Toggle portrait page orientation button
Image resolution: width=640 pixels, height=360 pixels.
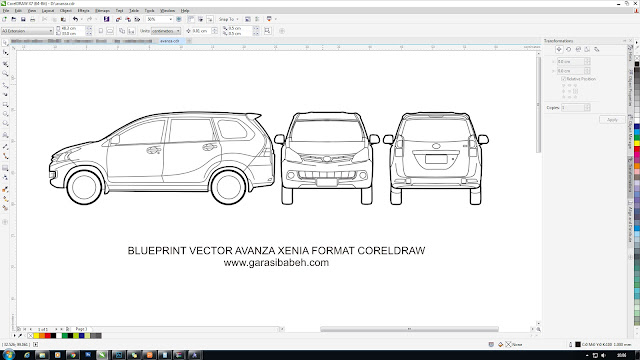tap(101, 31)
